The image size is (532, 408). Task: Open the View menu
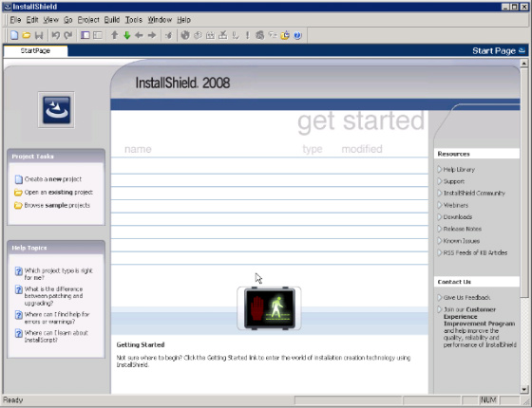(x=51, y=20)
